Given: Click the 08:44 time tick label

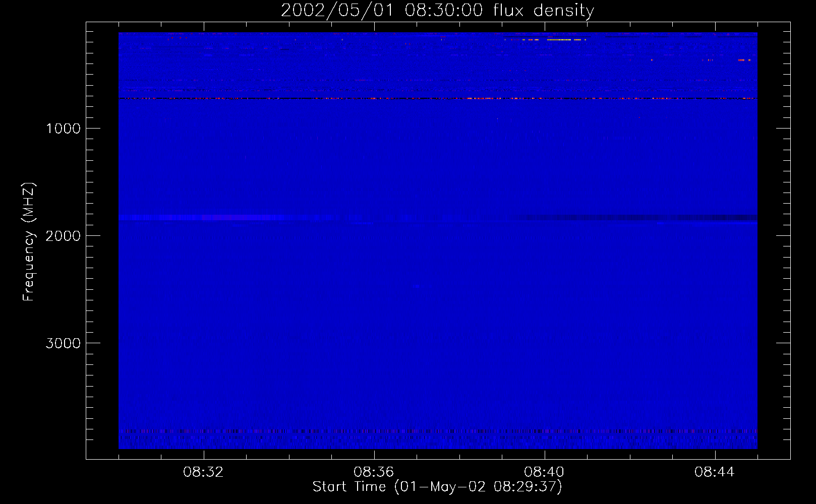Looking at the screenshot, I should pos(715,472).
